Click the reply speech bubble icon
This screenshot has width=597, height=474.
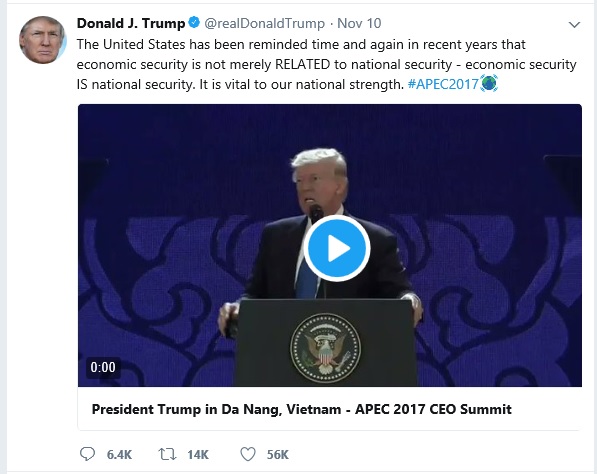(87, 454)
